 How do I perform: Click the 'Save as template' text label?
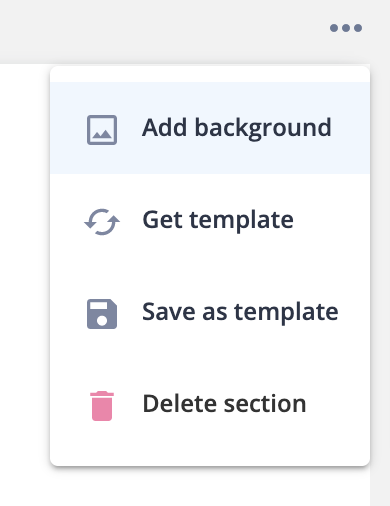(x=240, y=312)
